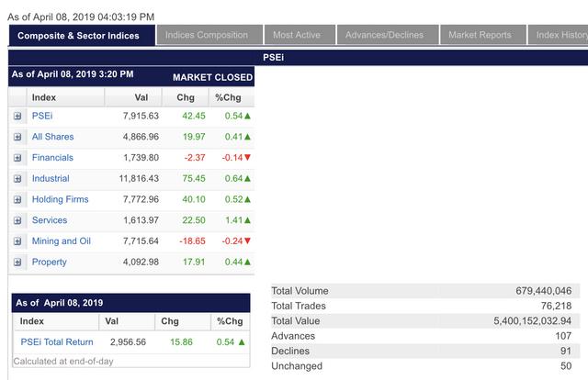The width and height of the screenshot is (588, 380).
Task: Click the %Chg header in sector indices table
Action: coord(228,97)
